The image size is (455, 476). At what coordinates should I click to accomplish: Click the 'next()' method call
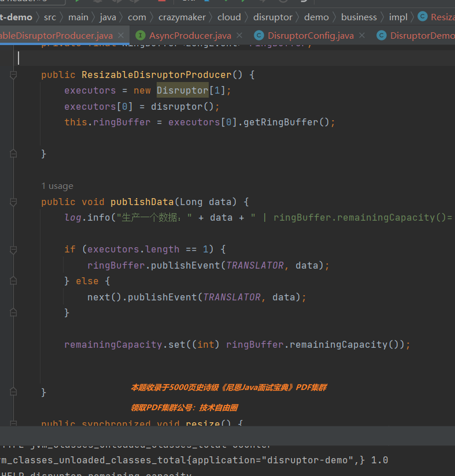104,297
